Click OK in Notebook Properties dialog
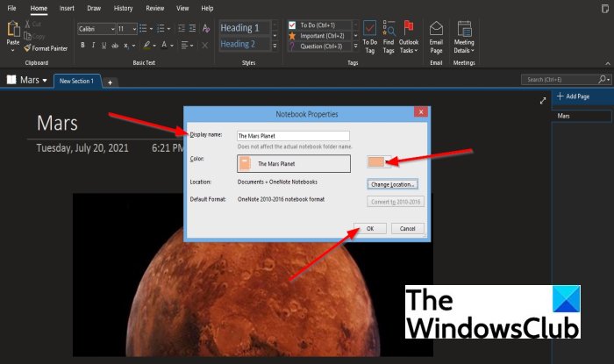Viewport: 614px width, 364px height. [369, 228]
